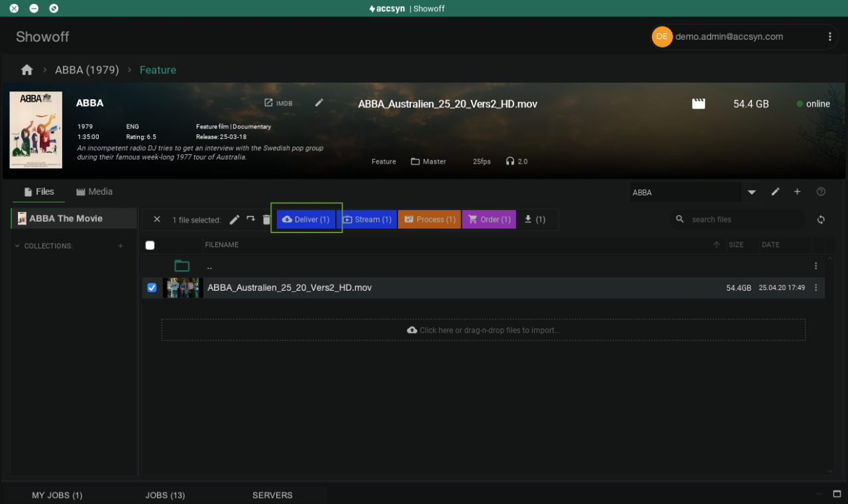Viewport: 848px width, 504px height.
Task: Click the video thumbnail of the .mov file
Action: click(182, 287)
